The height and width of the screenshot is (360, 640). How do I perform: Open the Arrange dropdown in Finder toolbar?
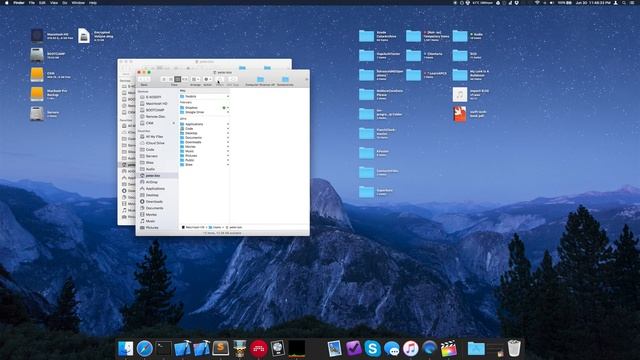(x=196, y=79)
